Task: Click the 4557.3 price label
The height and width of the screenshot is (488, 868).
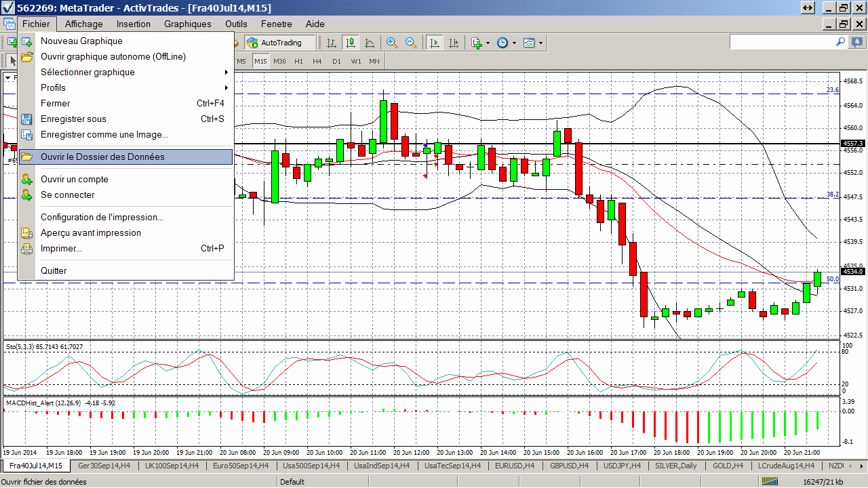Action: pos(852,144)
